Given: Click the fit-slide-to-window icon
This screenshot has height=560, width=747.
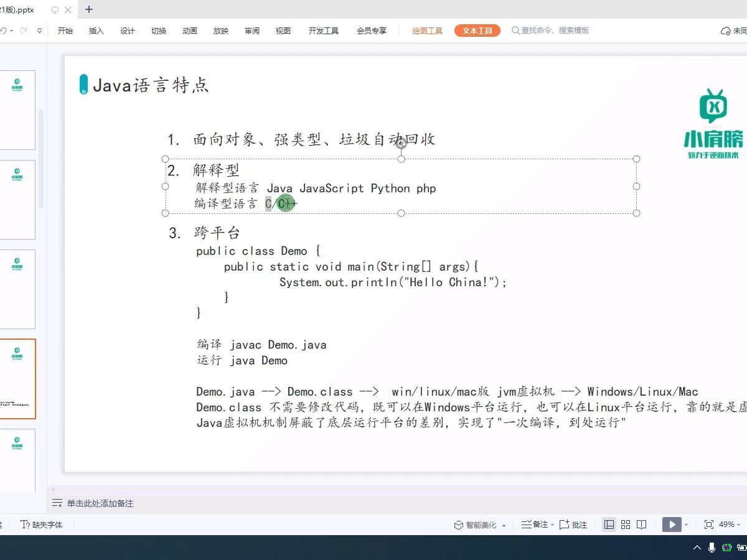Looking at the screenshot, I should 709,525.
